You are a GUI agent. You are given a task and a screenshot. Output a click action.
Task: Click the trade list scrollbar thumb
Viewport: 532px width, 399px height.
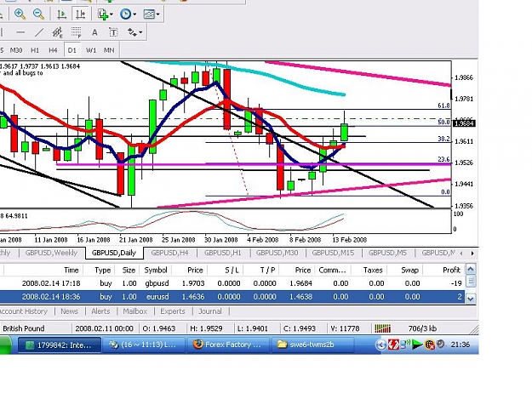(x=471, y=281)
